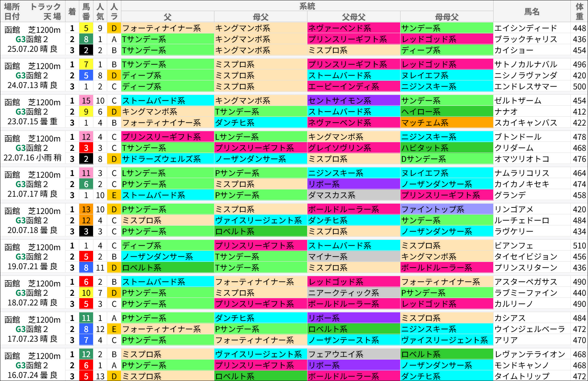The height and width of the screenshot is (381, 588).
Task: Click horse name カイショー
Action: pos(514,50)
